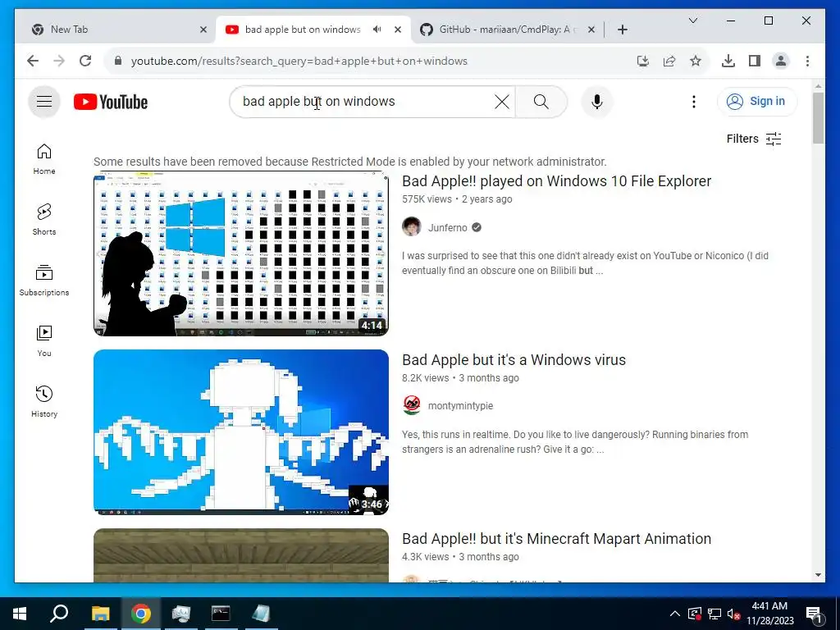Image resolution: width=840 pixels, height=630 pixels.
Task: Show hidden system tray icons
Action: click(x=675, y=614)
